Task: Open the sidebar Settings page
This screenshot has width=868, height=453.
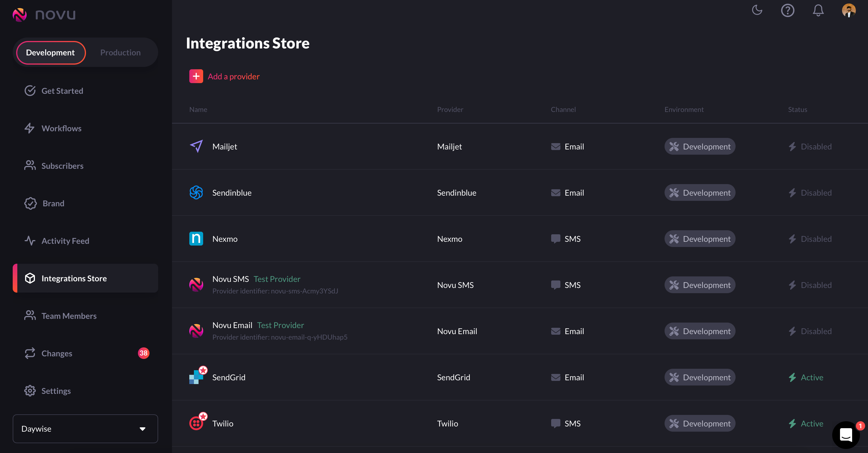Action: coord(56,391)
